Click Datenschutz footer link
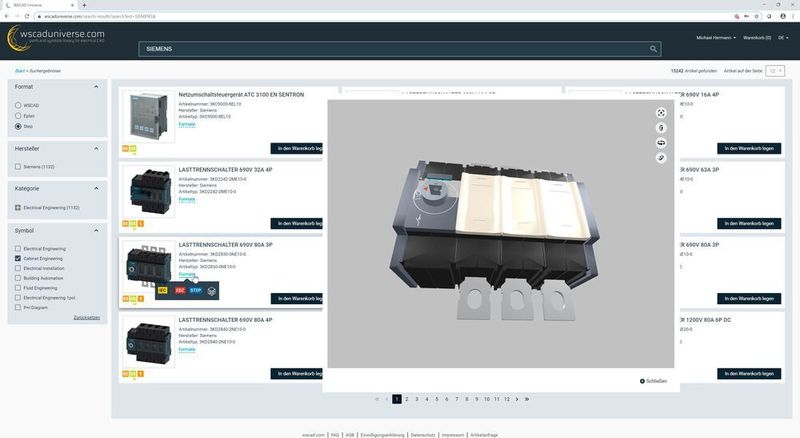 tap(423, 435)
